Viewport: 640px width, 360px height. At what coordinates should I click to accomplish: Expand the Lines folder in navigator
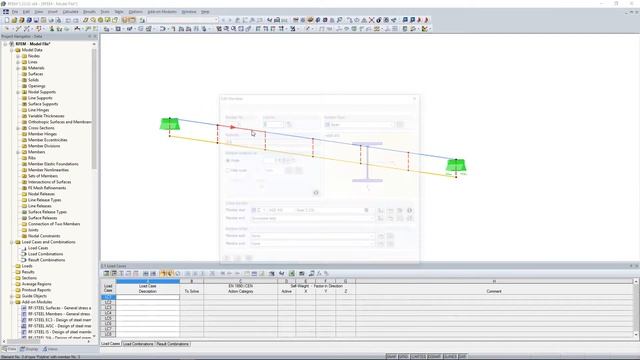coord(18,62)
